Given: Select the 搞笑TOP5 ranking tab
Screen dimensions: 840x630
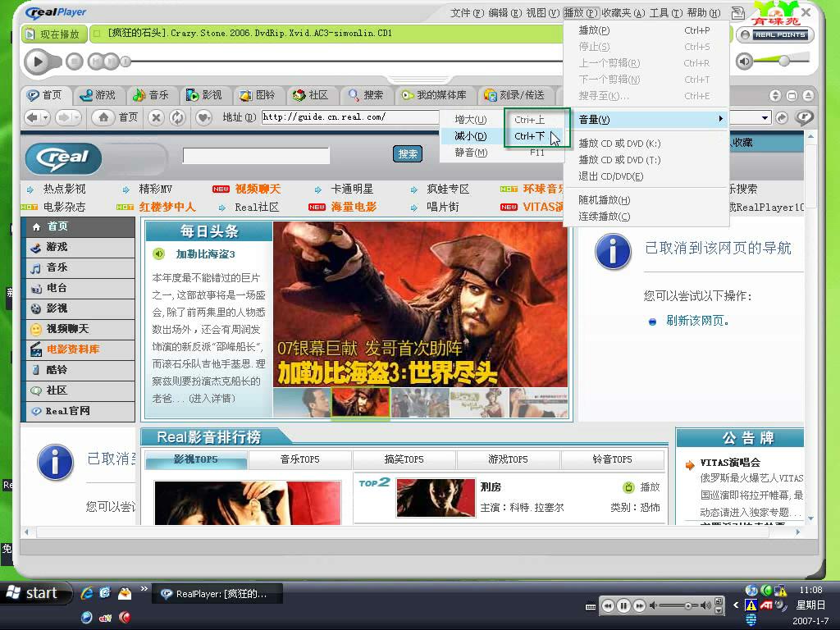Looking at the screenshot, I should click(404, 459).
